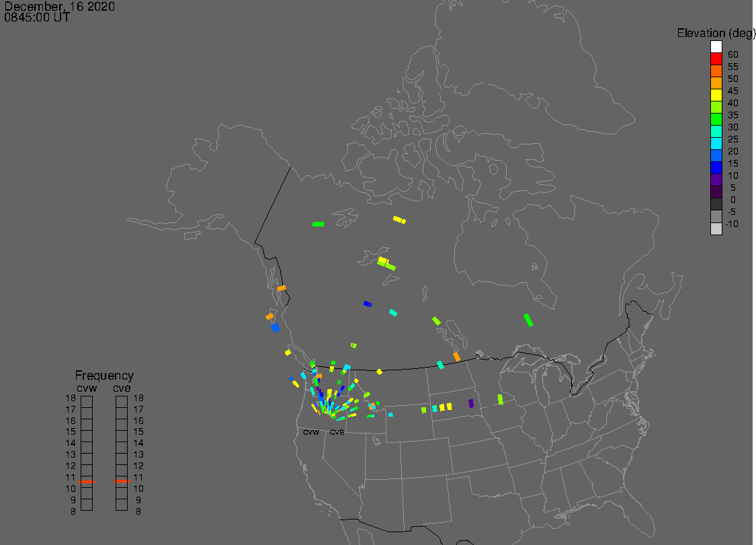The width and height of the screenshot is (756, 545).
Task: Pick the bright green swatch between 30 and 35
Action: pos(716,119)
